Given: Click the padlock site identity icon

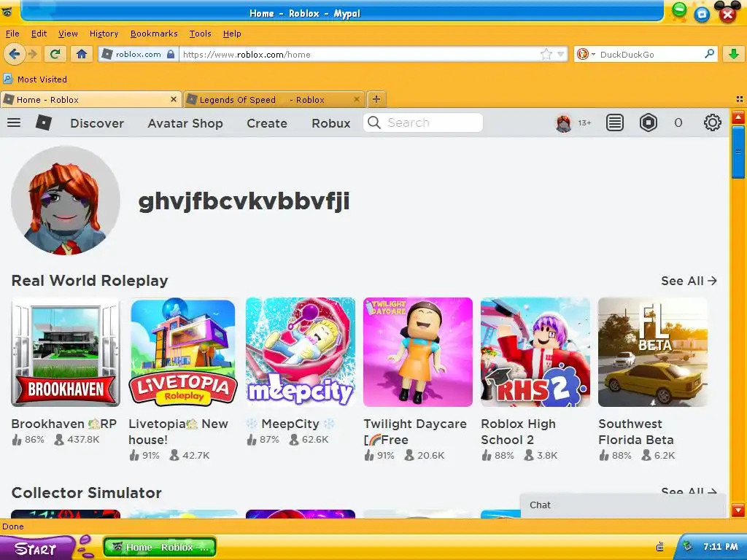Looking at the screenshot, I should (171, 54).
